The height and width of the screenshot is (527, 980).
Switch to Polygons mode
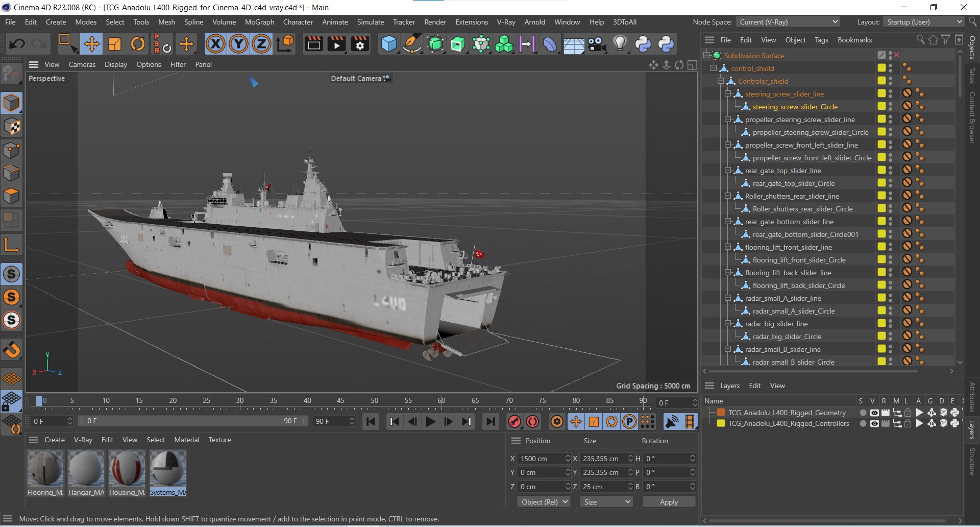(x=11, y=197)
